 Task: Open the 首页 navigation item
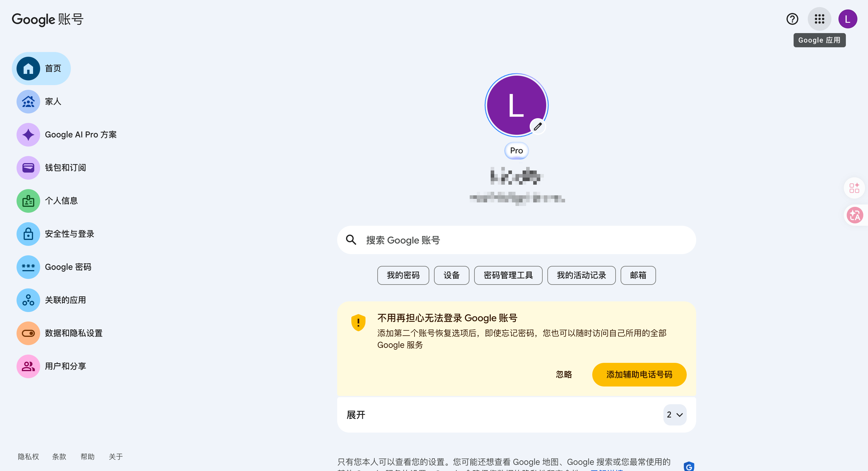tap(41, 69)
